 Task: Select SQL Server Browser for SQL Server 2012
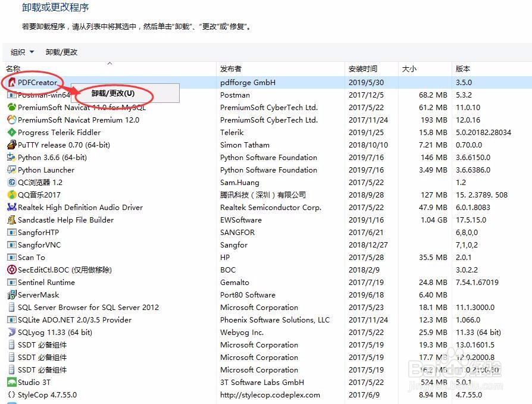click(x=88, y=308)
